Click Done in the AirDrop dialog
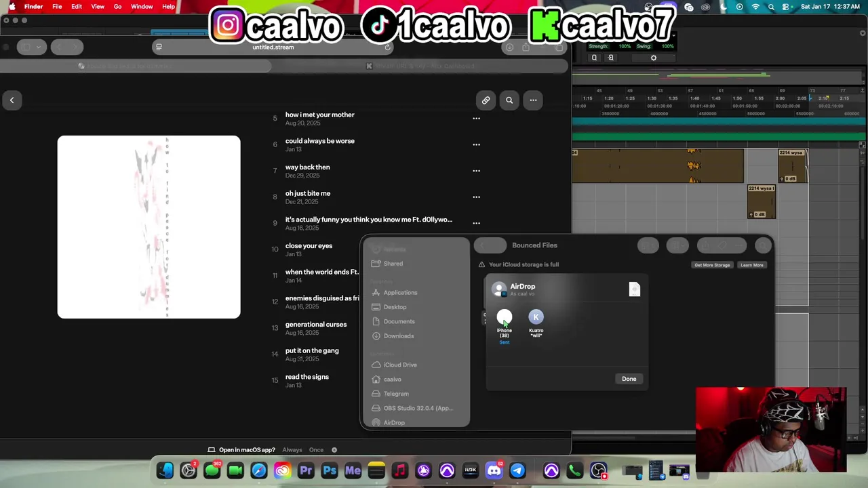 (629, 379)
